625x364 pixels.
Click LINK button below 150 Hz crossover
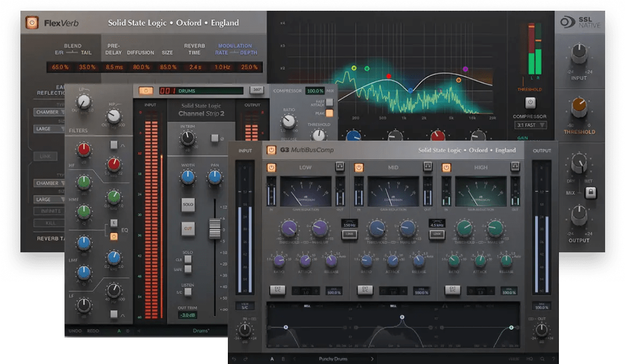click(349, 234)
